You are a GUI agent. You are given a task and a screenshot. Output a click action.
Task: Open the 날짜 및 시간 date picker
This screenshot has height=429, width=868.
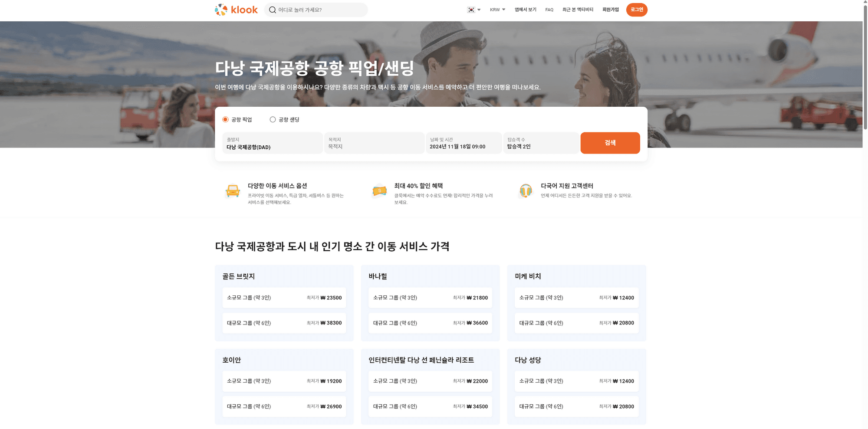pyautogui.click(x=463, y=143)
